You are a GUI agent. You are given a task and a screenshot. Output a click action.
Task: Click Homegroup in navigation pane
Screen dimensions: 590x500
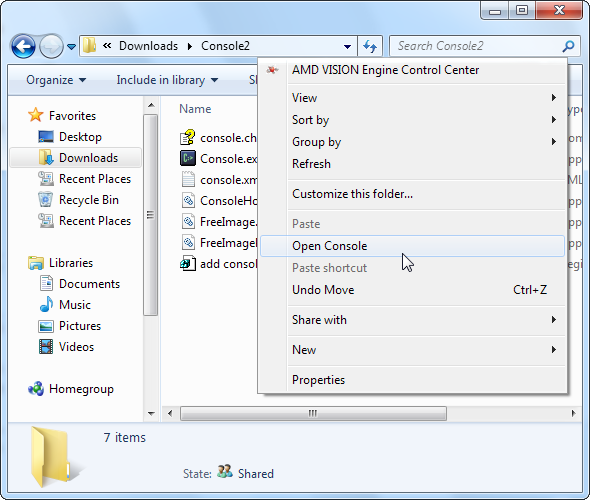pyautogui.click(x=81, y=389)
